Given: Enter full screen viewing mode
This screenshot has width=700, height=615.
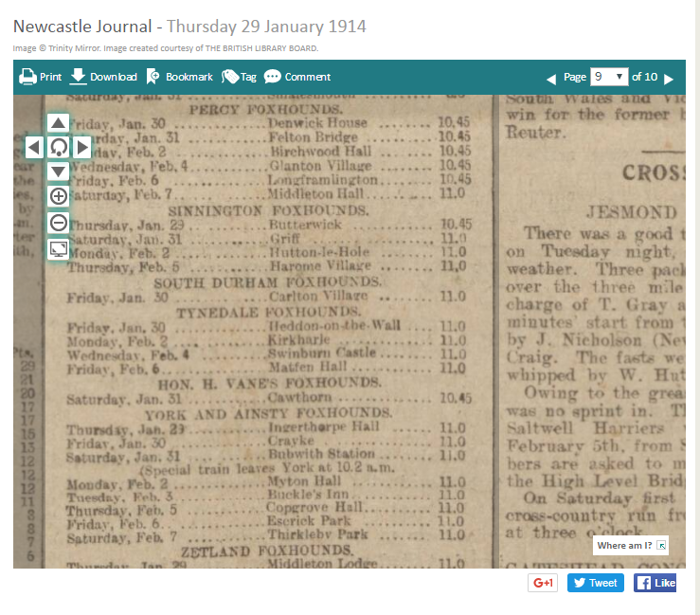Looking at the screenshot, I should click(x=59, y=248).
